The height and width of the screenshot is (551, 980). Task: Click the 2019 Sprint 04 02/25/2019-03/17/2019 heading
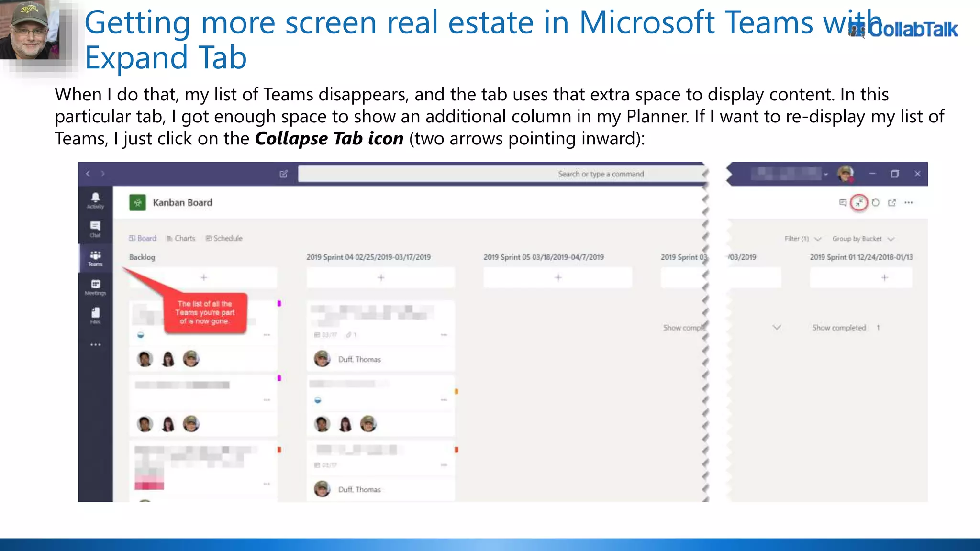pos(368,257)
